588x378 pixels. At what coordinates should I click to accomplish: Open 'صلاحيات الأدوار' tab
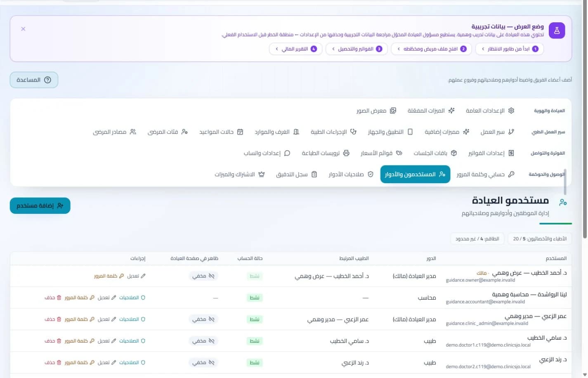click(351, 174)
